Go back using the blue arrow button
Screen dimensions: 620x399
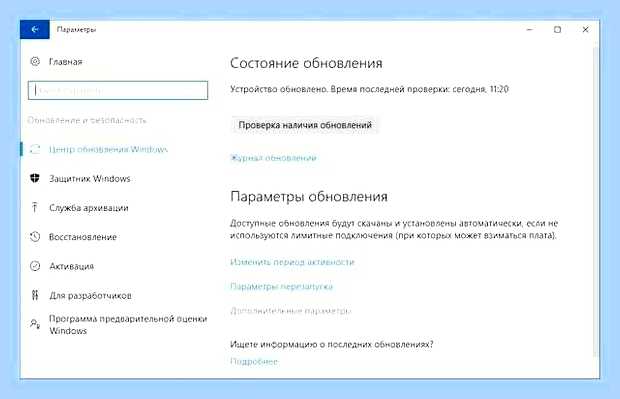coord(35,29)
